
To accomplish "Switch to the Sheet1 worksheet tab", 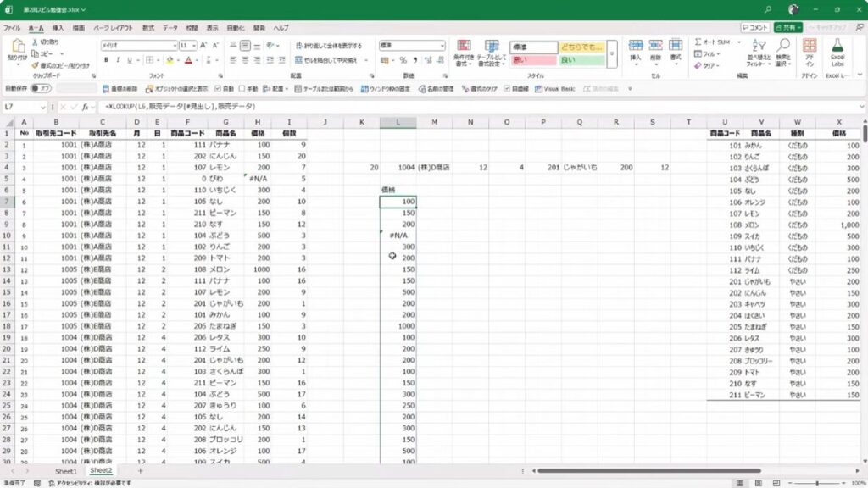I will [65, 471].
